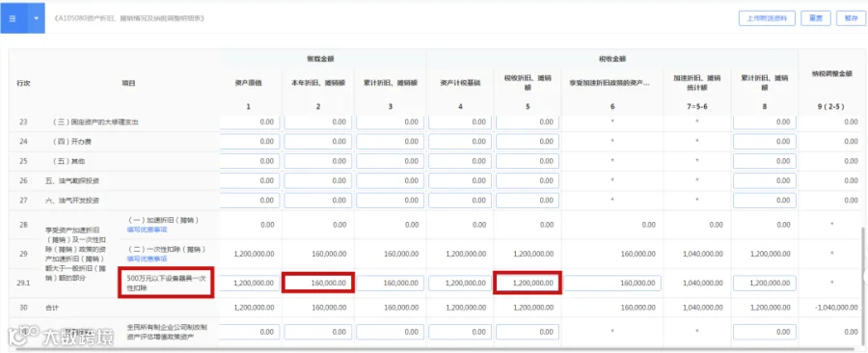Select row 24 资产计税基础 input field
This screenshot has height=353, width=868.
coord(459,142)
